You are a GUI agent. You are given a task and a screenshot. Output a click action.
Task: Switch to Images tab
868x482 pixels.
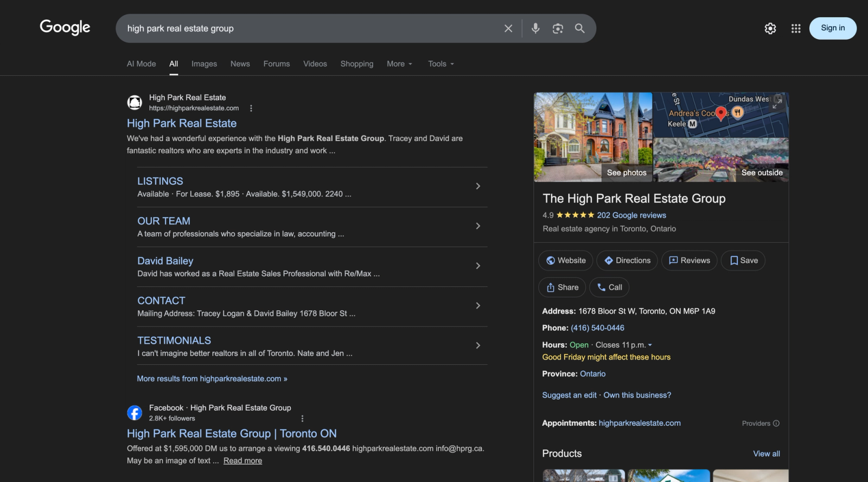coord(204,64)
